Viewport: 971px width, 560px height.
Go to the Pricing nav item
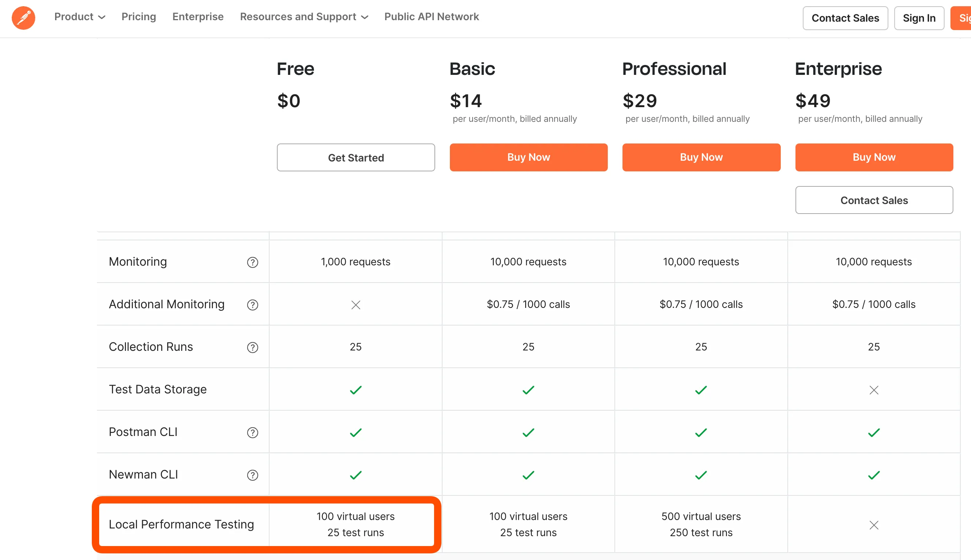[138, 17]
